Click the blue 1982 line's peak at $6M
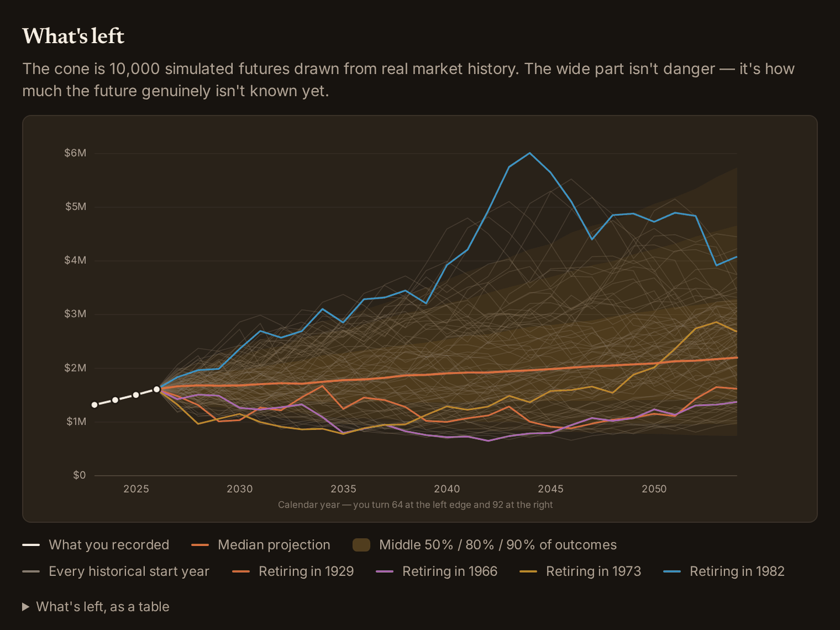The width and height of the screenshot is (840, 630). coord(530,153)
